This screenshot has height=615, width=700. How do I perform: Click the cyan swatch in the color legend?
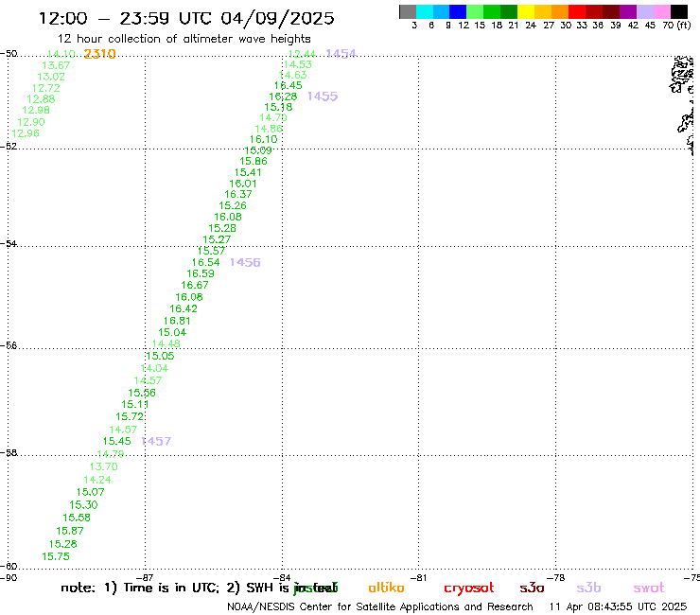click(425, 11)
